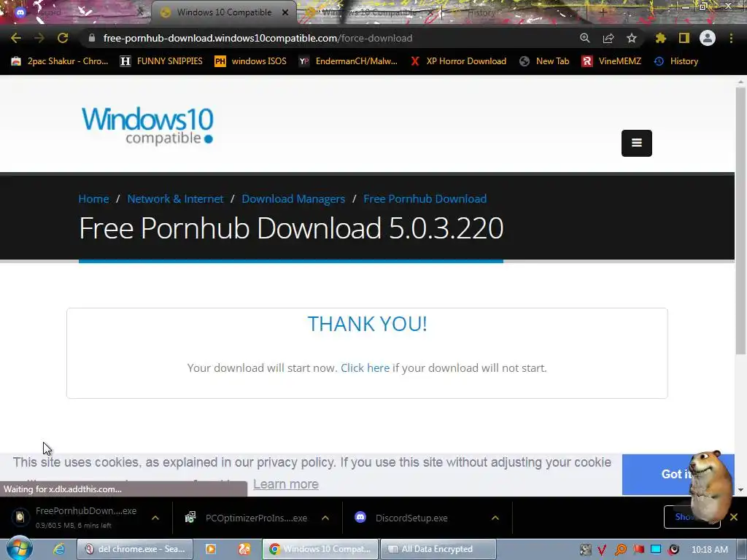Open the VineMEMZ bookmark
The width and height of the screenshot is (747, 560).
[x=611, y=61]
